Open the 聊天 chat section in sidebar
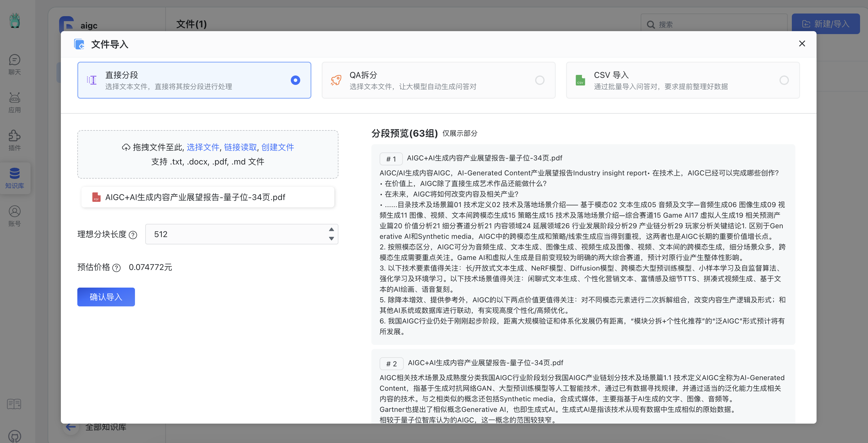 (14, 65)
